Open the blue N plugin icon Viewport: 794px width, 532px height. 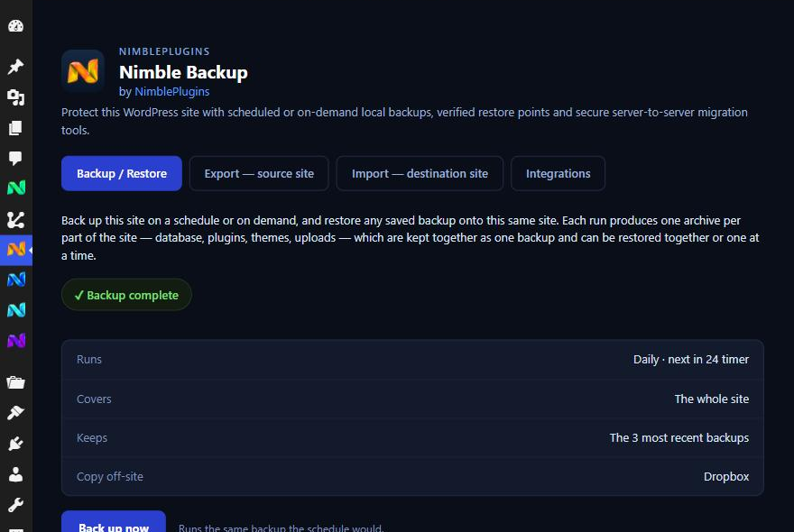click(x=15, y=280)
